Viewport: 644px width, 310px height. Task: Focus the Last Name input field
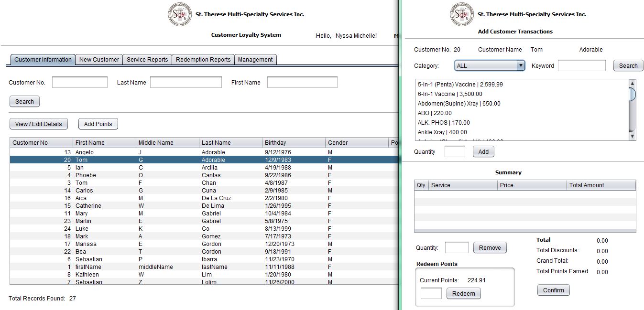point(186,82)
